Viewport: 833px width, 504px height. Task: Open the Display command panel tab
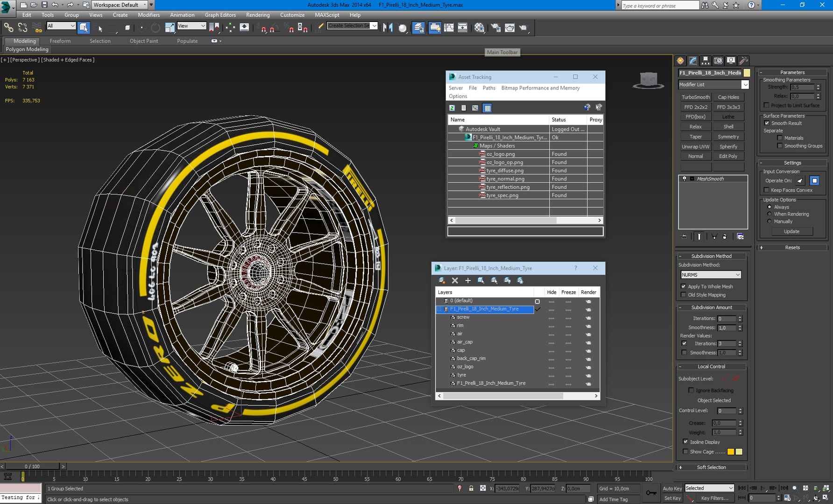coord(731,60)
